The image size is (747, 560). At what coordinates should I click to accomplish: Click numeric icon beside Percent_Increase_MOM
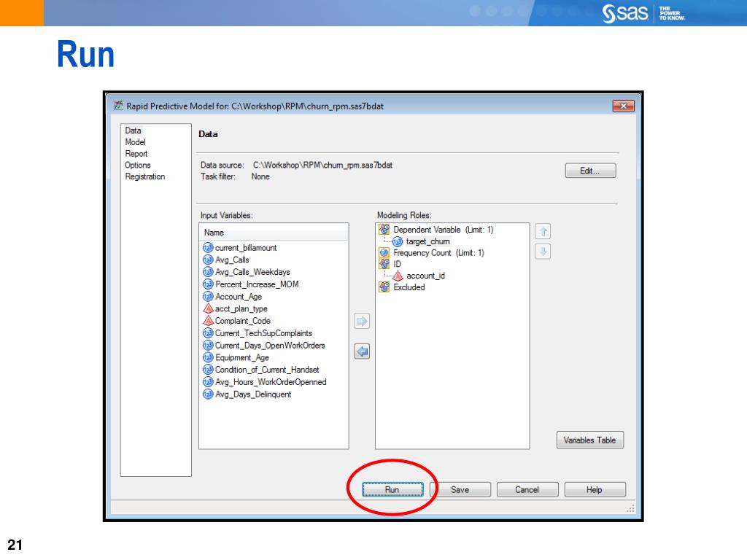coord(208,284)
